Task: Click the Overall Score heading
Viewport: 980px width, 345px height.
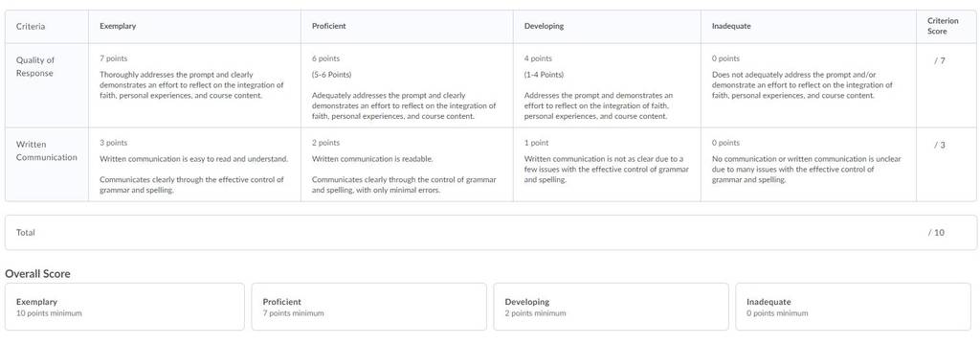Action: tap(37, 274)
